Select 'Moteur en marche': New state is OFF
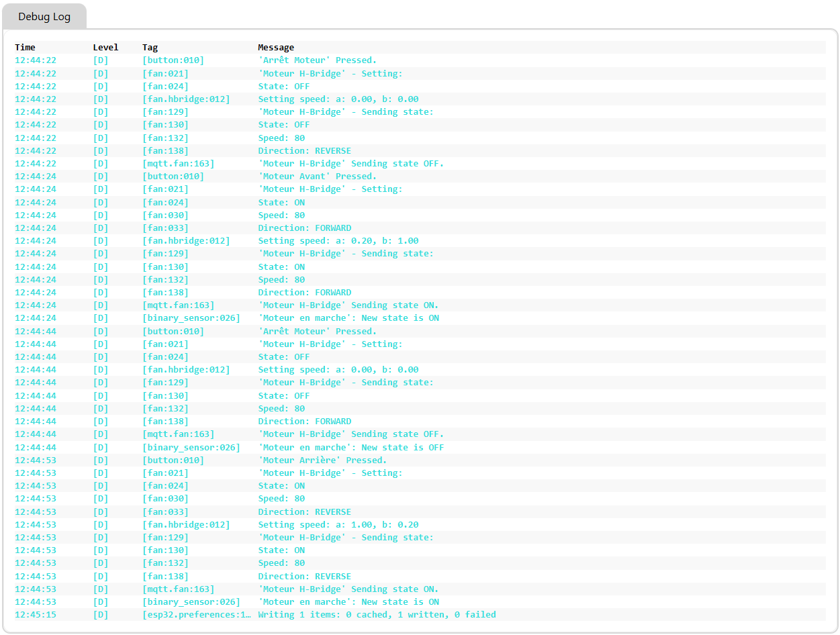Screen dimensions: 840x635 point(351,448)
